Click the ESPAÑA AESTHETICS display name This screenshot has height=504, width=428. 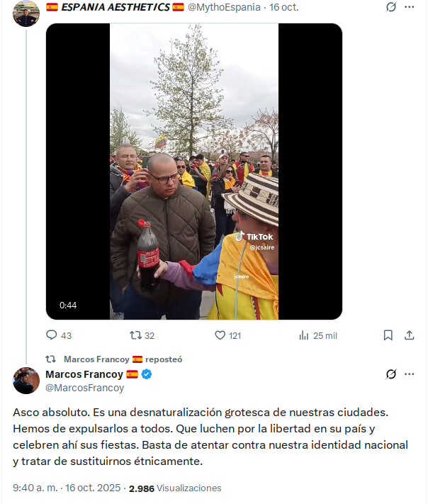tap(115, 7)
